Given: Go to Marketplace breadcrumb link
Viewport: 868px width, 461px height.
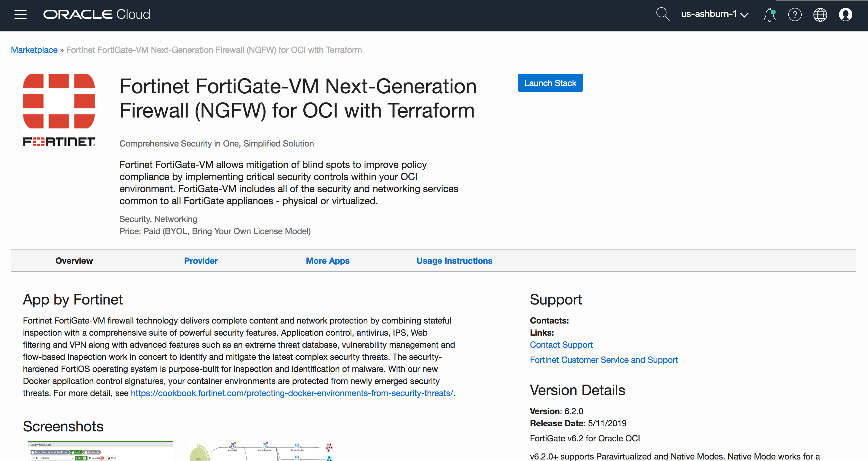Looking at the screenshot, I should pyautogui.click(x=34, y=50).
